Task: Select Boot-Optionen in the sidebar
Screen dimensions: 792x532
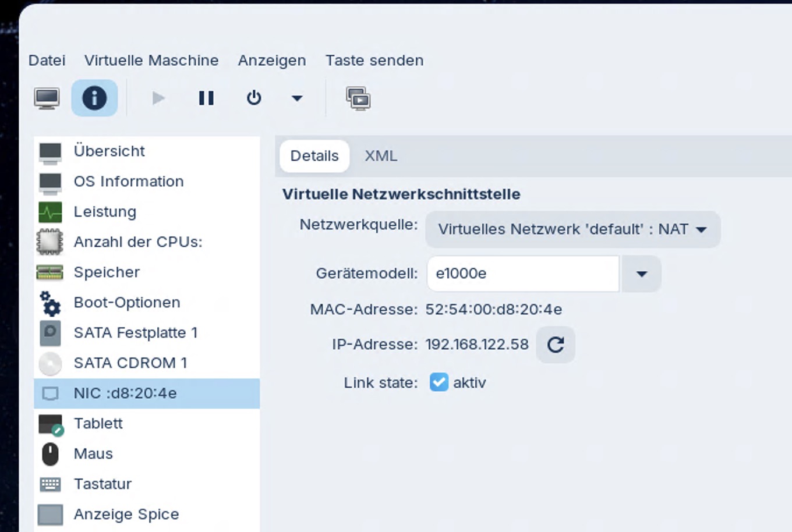Action: [126, 303]
